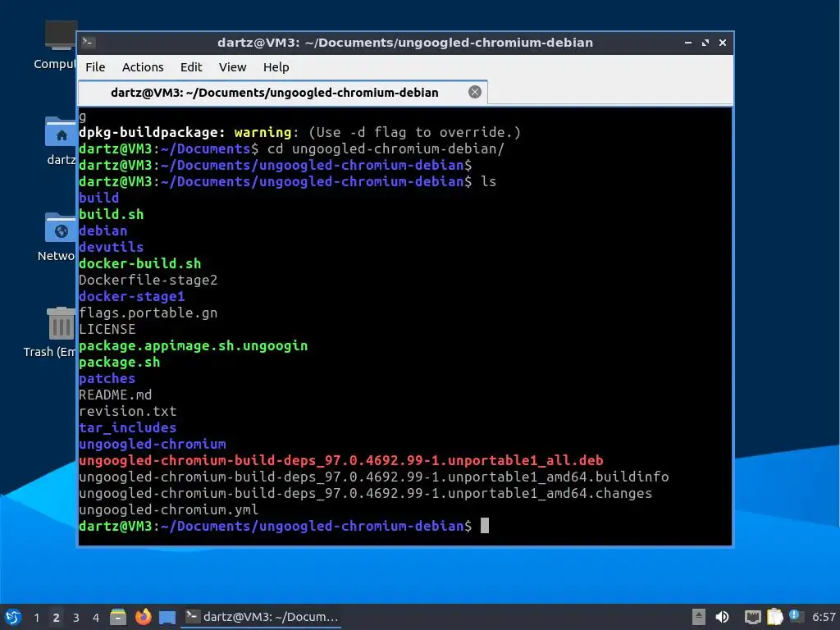
Task: Click 'ungoogled-chromium.yml' in the listing
Action: [x=168, y=509]
